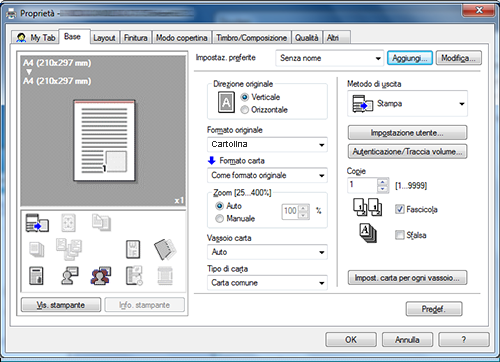Open Impostazione utente... settings

[x=407, y=133]
